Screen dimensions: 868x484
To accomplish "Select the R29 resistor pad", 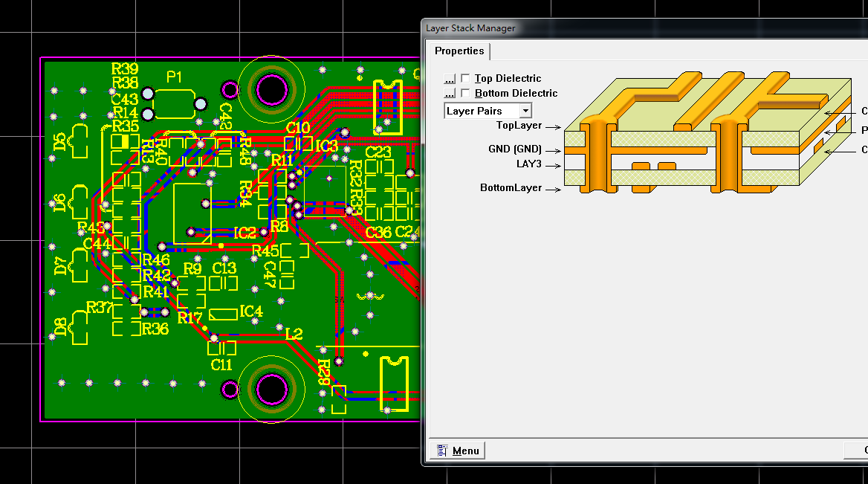I will pos(339,399).
